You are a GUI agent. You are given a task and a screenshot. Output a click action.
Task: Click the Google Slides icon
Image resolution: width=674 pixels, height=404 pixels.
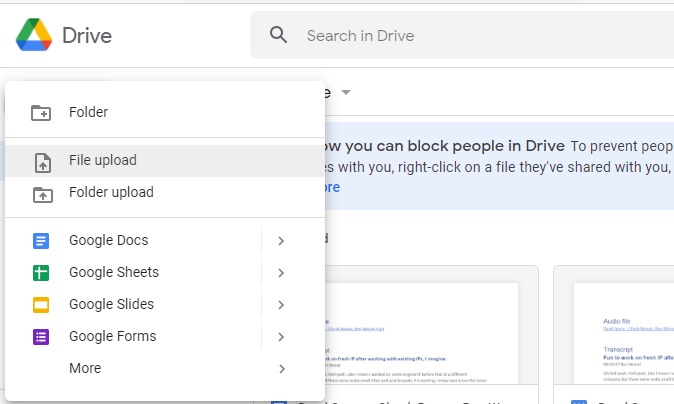click(41, 305)
